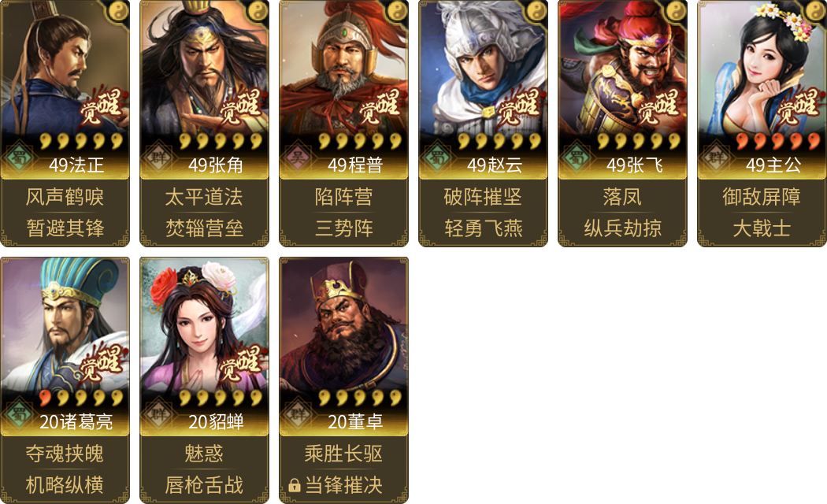Select the 大戟士 skill on 主公
The image size is (827, 504).
click(762, 228)
